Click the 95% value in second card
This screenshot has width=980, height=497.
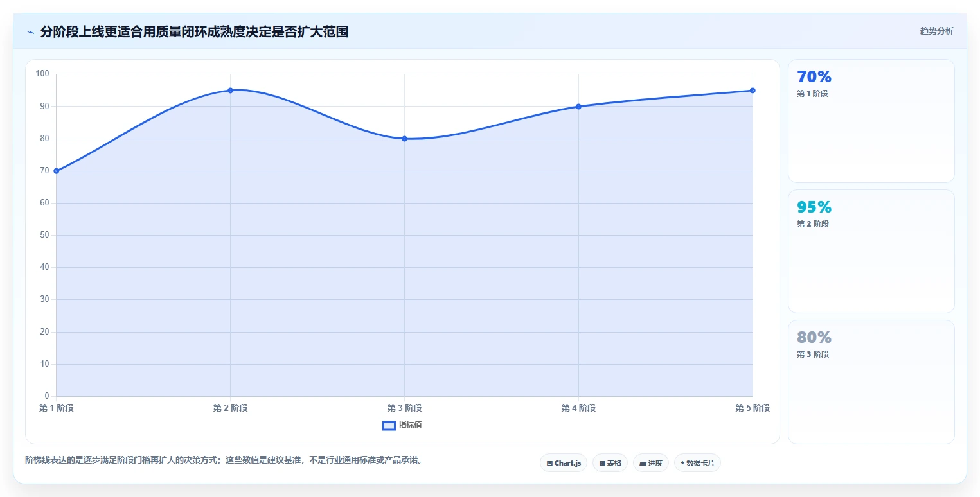pyautogui.click(x=814, y=207)
